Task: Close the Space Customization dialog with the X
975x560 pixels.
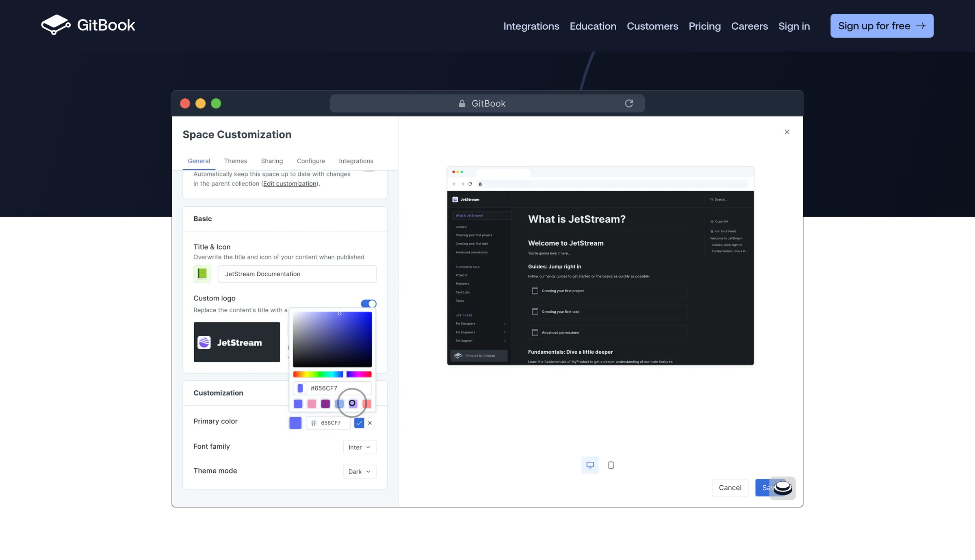Action: coord(787,132)
